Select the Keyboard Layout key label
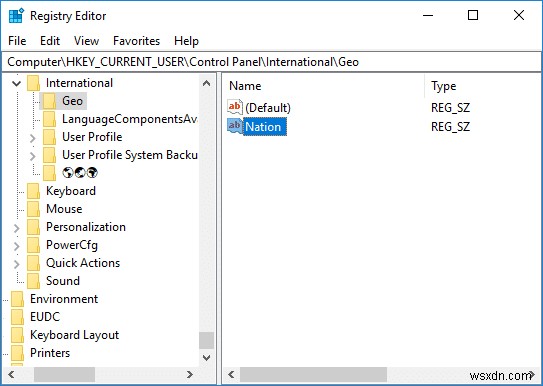This screenshot has height=386, width=543. 74,335
